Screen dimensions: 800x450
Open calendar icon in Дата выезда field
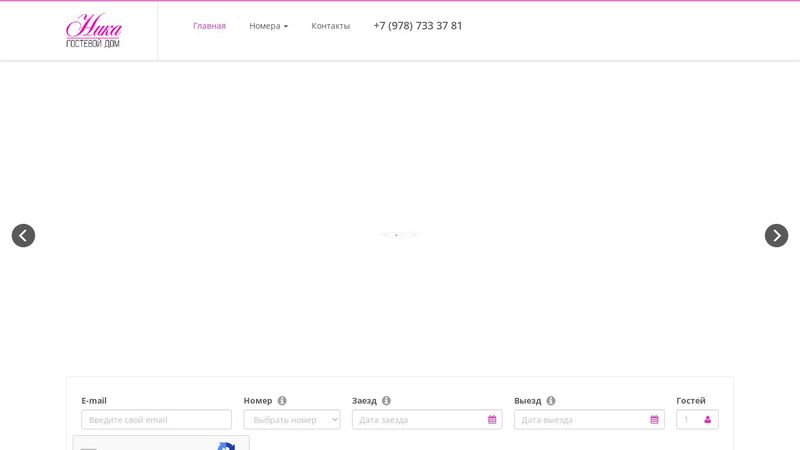(654, 420)
